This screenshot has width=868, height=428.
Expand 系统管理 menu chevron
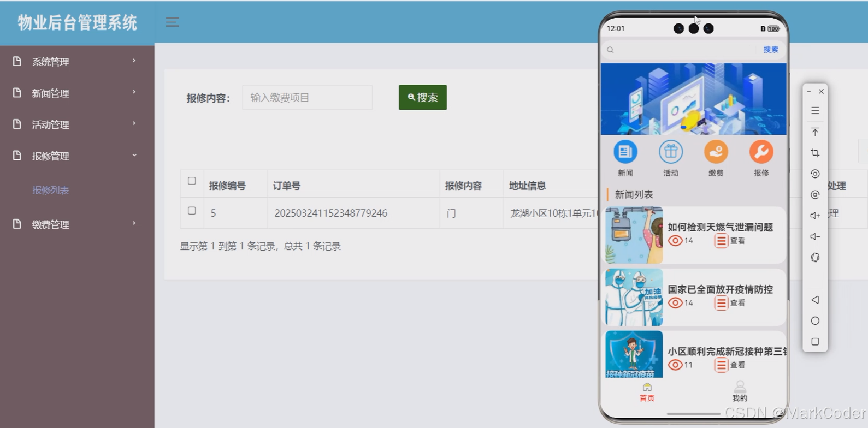coord(134,61)
